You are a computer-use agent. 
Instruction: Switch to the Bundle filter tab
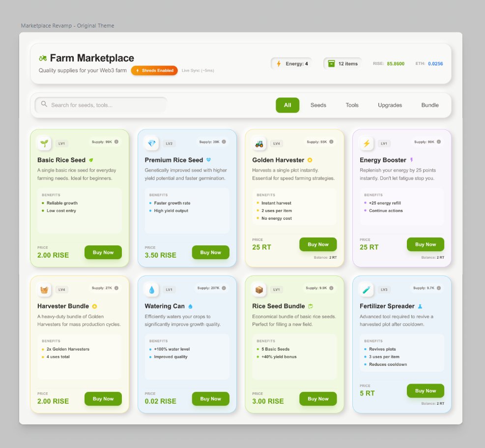(x=430, y=105)
